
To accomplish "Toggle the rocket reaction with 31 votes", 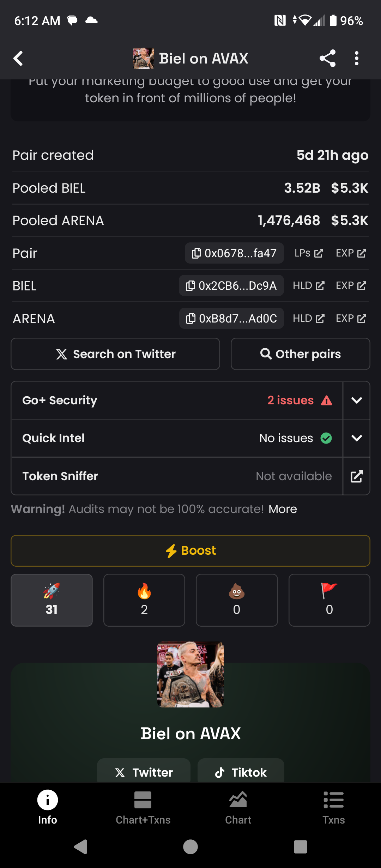I will tap(52, 600).
